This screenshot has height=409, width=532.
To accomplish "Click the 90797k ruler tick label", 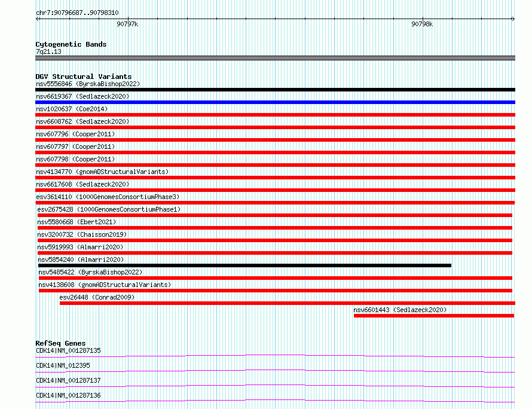I will tap(127, 24).
